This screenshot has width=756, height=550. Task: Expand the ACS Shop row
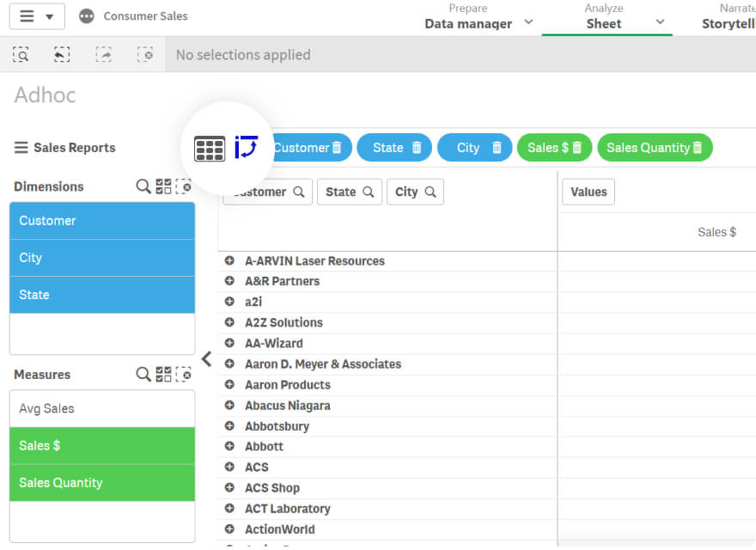point(229,488)
